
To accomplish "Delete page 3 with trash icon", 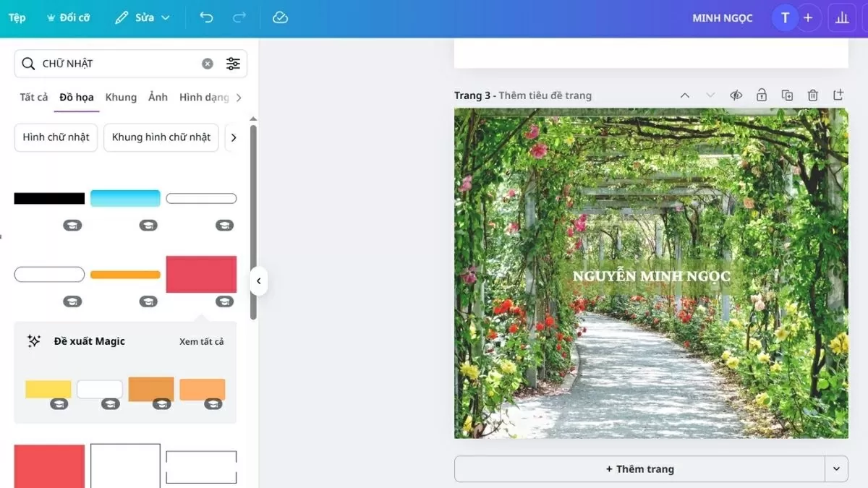I will click(x=813, y=95).
